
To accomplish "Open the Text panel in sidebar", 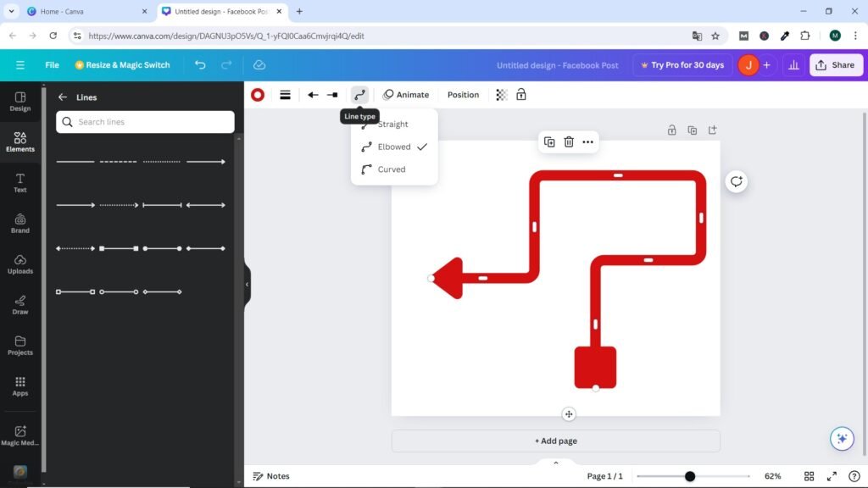I will pos(20,182).
